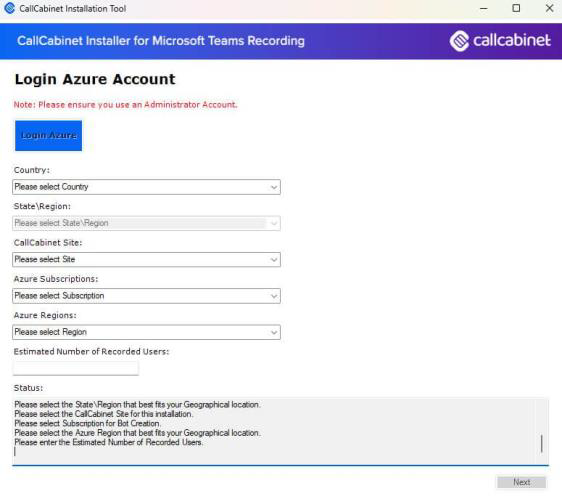Minimize the CallCabinet Installation Tool window
Viewport: 562px width, 496px height.
(x=484, y=9)
